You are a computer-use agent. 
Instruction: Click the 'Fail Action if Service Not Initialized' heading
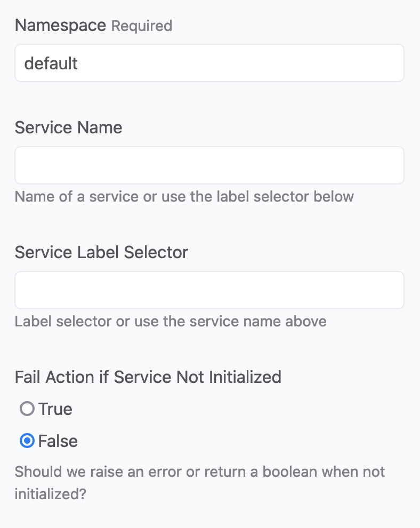click(x=148, y=377)
